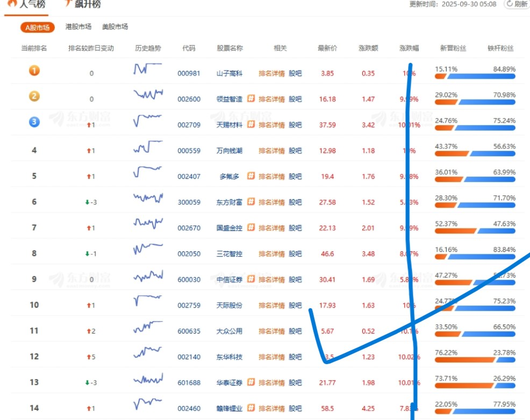The width and height of the screenshot is (530, 420).
Task: Select the 美股市场 market tab
Action: pos(115,27)
